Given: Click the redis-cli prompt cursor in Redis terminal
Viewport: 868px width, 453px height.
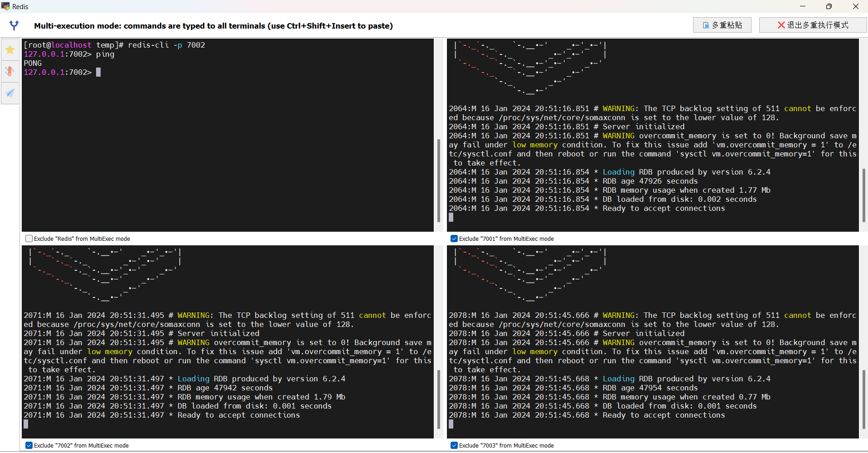Looking at the screenshot, I should (x=98, y=72).
